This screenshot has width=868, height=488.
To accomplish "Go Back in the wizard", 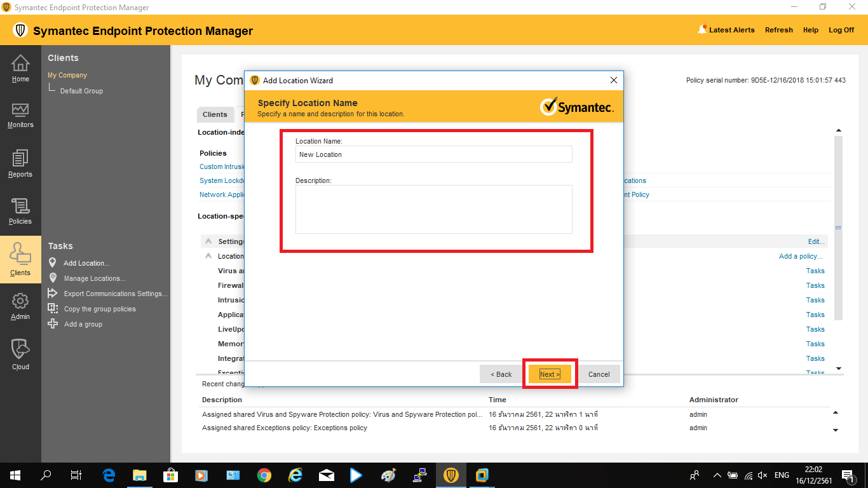I will click(501, 374).
